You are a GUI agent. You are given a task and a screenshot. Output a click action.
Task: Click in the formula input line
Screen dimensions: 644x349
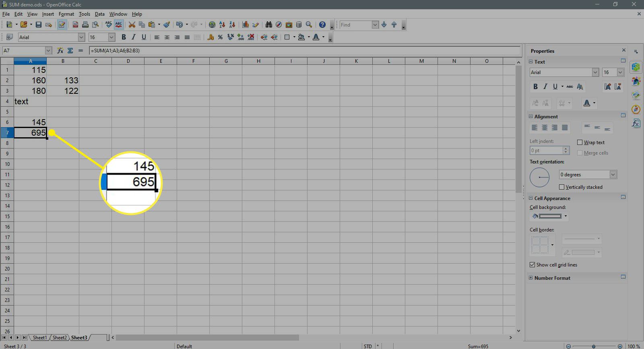(305, 50)
